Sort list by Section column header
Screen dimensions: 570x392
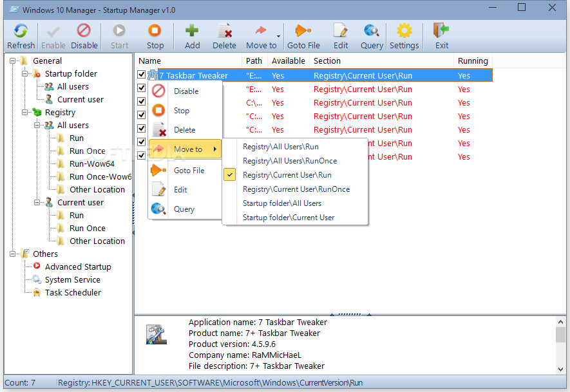(x=381, y=61)
